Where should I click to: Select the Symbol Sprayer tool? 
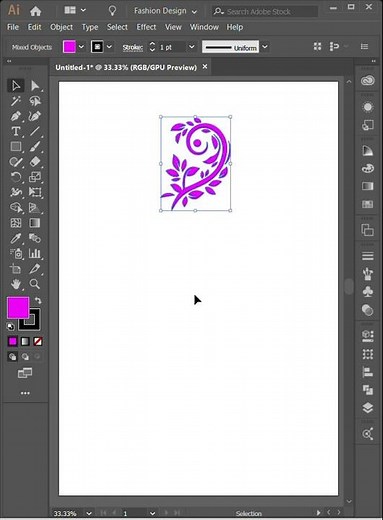pos(16,254)
